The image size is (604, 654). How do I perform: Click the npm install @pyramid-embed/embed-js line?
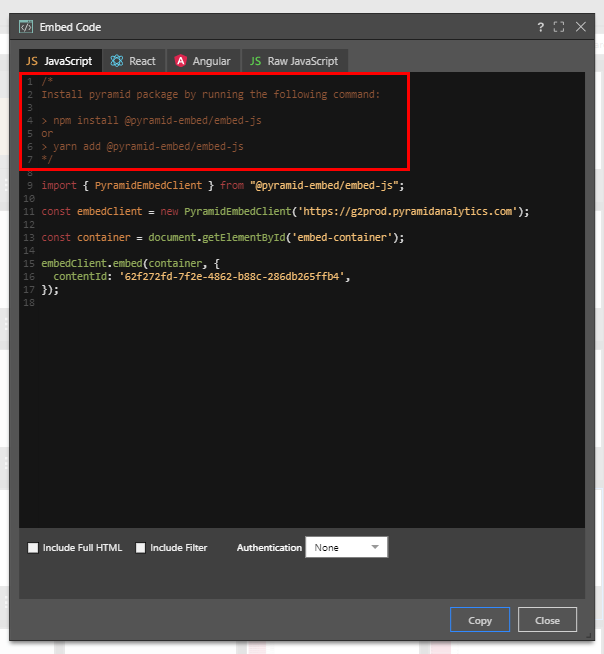(151, 121)
